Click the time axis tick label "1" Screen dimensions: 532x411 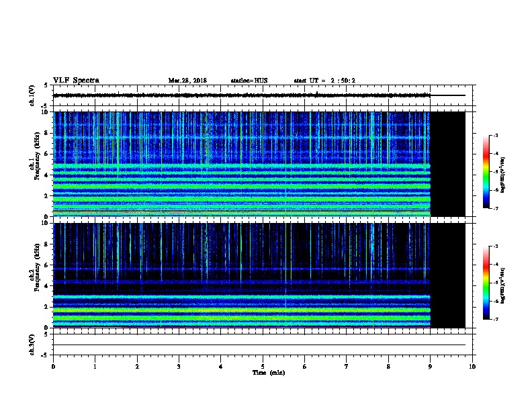point(95,366)
